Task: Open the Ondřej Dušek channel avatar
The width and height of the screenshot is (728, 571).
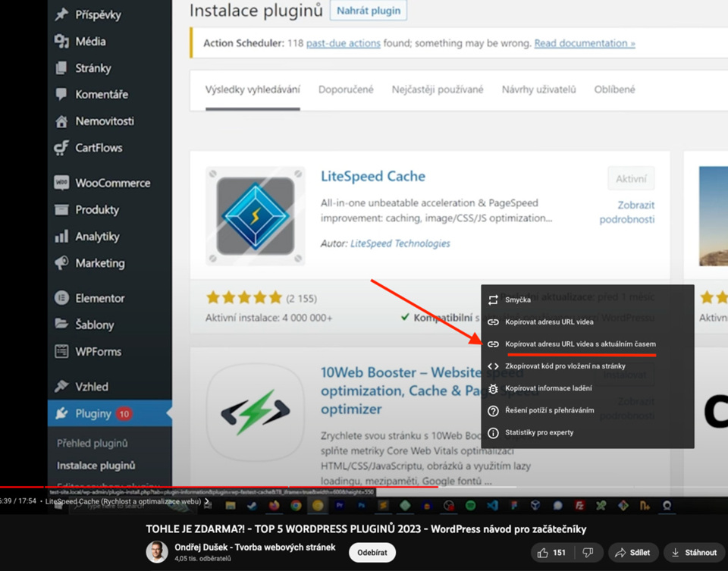Action: tap(157, 553)
